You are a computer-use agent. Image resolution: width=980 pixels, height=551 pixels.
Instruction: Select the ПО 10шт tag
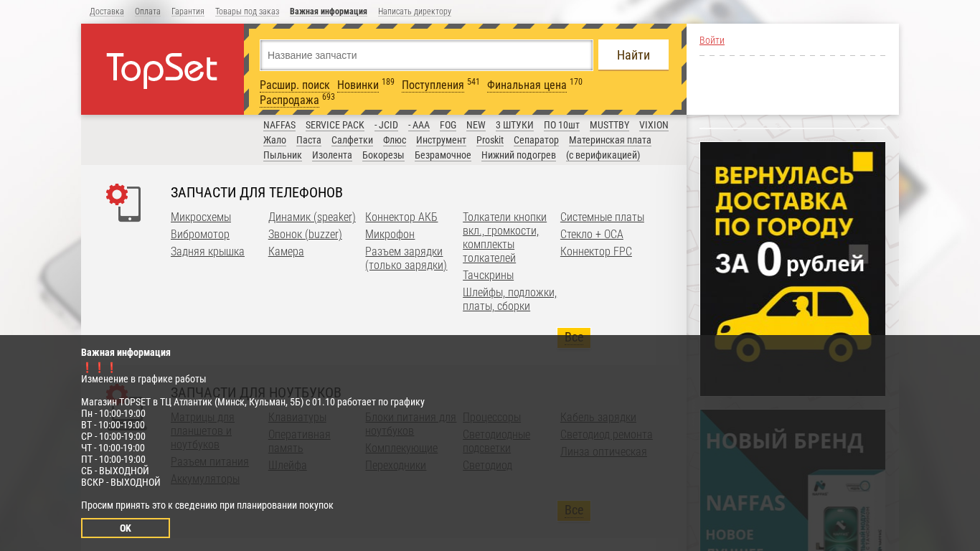[x=562, y=125]
